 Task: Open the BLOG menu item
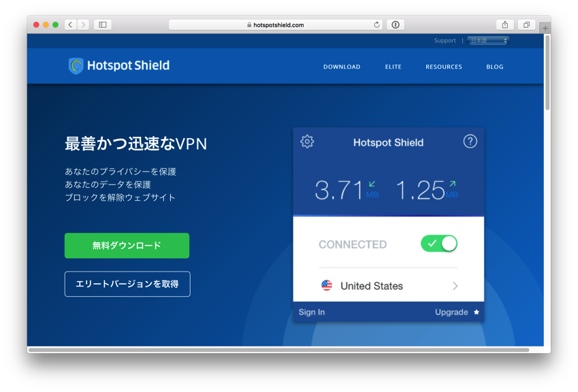(x=495, y=67)
